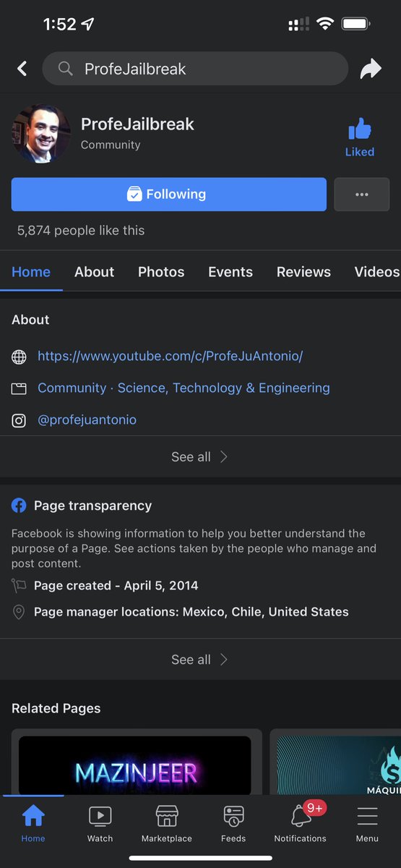Switch to the Photos tab

pyautogui.click(x=161, y=272)
